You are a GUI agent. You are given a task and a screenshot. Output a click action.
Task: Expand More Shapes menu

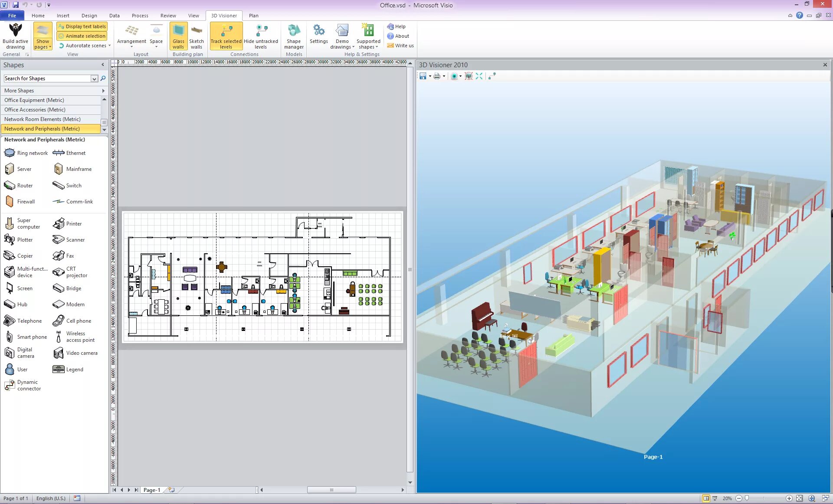click(x=54, y=91)
